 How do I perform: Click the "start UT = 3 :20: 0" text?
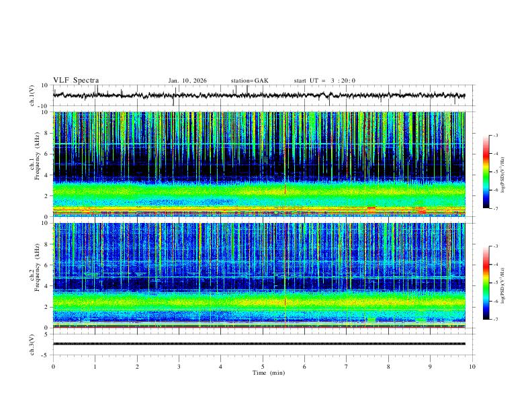pyautogui.click(x=324, y=81)
